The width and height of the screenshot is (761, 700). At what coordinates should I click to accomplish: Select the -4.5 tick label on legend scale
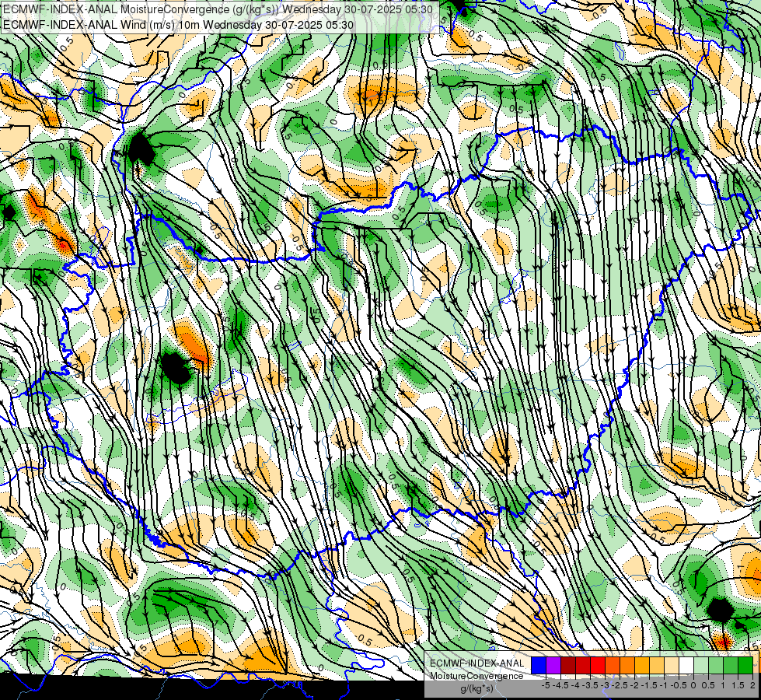click(x=560, y=685)
